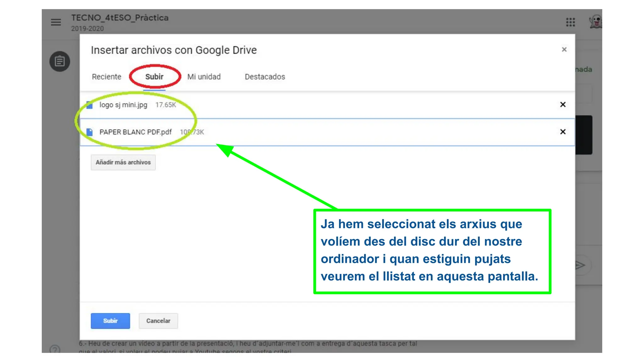Open the hamburger main menu
Image resolution: width=644 pixels, height=362 pixels.
tap(56, 22)
